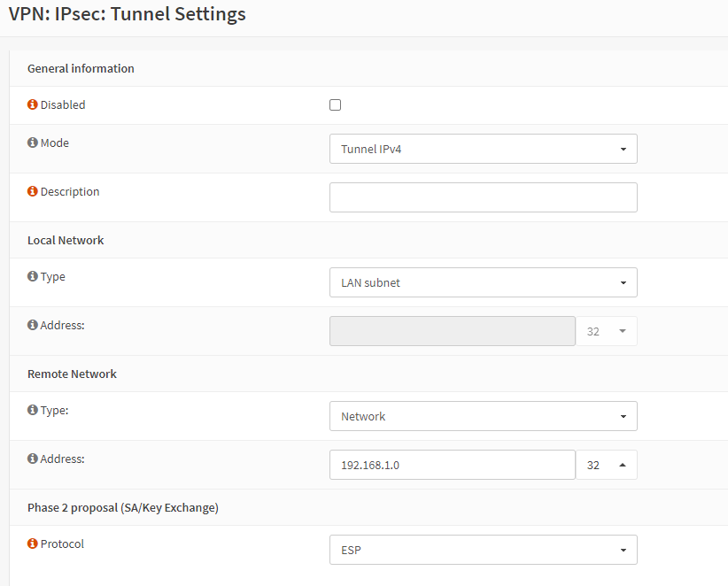The width and height of the screenshot is (728, 586).
Task: Click the info icon beside Disabled
Action: (33, 104)
